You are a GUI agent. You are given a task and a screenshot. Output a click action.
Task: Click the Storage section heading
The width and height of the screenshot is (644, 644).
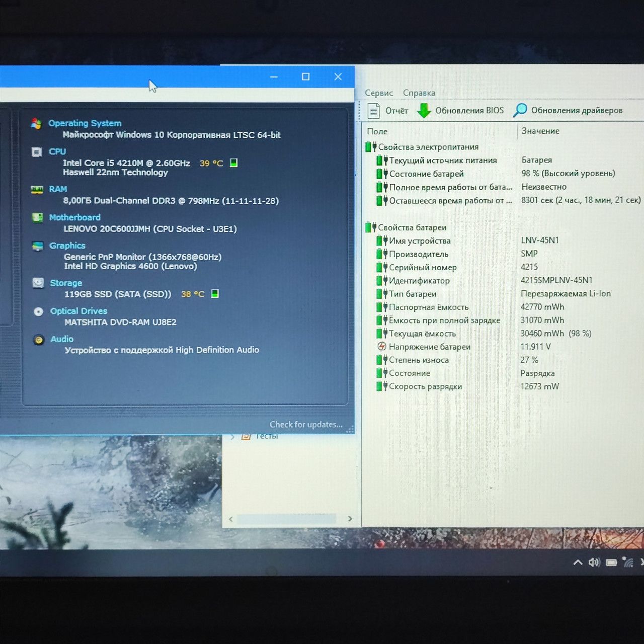[x=66, y=283]
